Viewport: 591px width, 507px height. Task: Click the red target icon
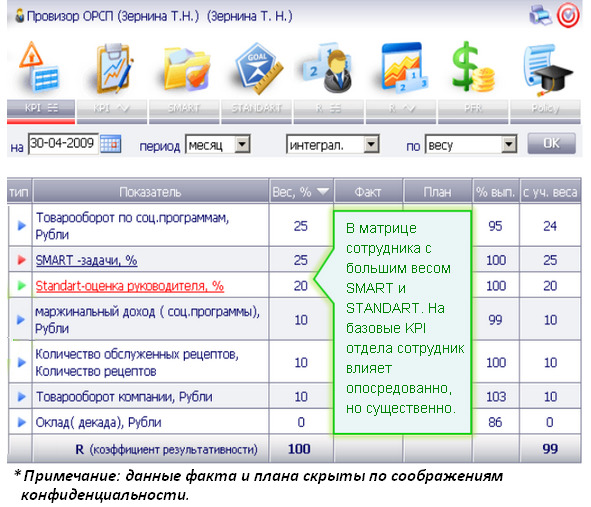click(568, 15)
